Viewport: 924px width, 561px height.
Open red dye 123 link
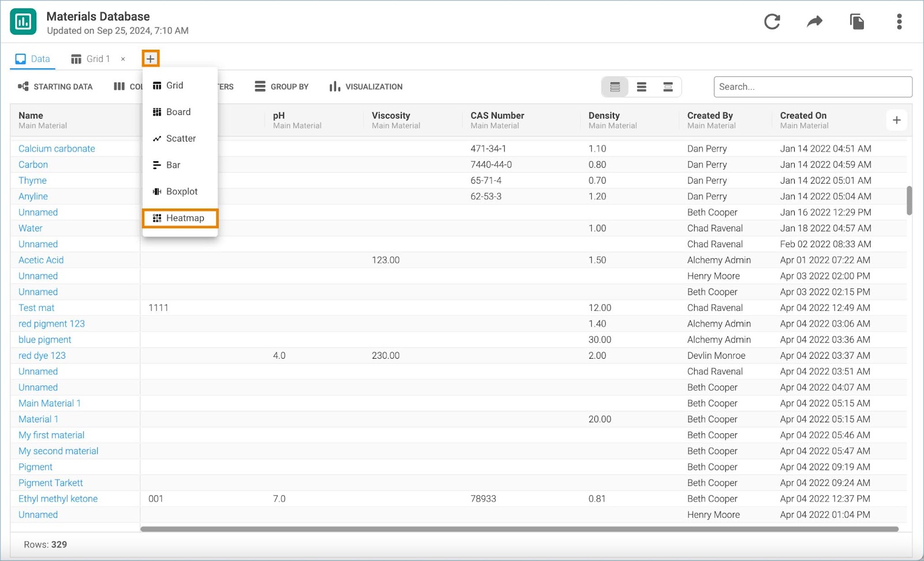point(42,355)
